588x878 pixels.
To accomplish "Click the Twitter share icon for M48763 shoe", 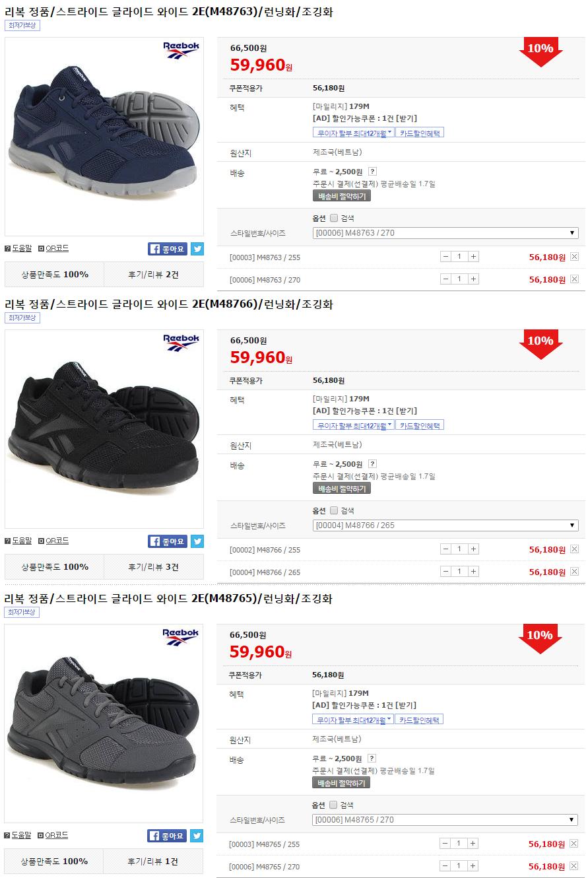I will [197, 249].
